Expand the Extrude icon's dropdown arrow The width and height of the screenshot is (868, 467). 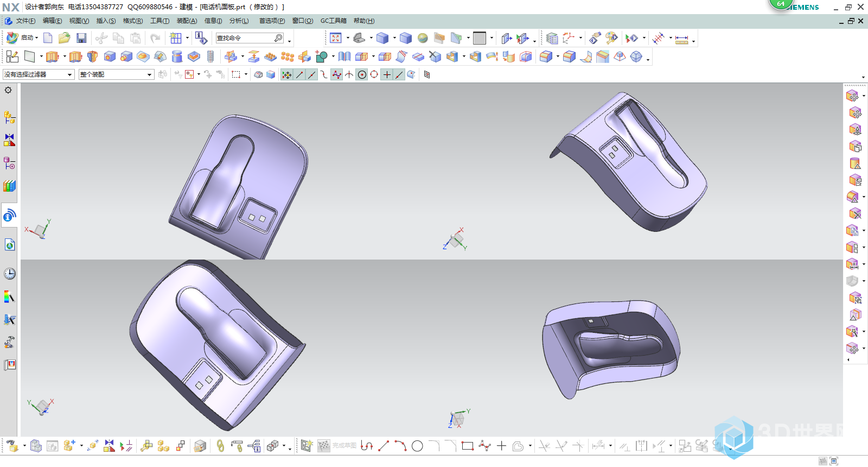coord(65,56)
